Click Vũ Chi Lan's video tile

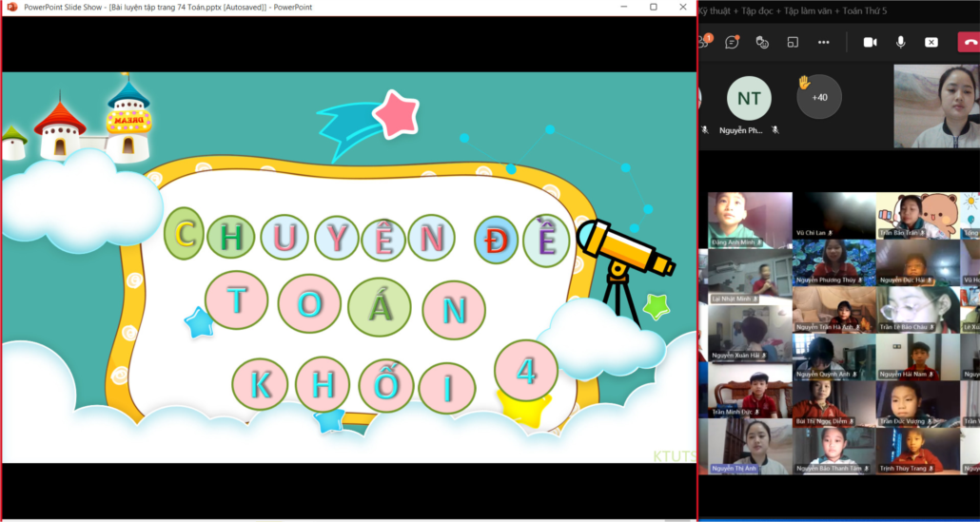click(x=834, y=215)
